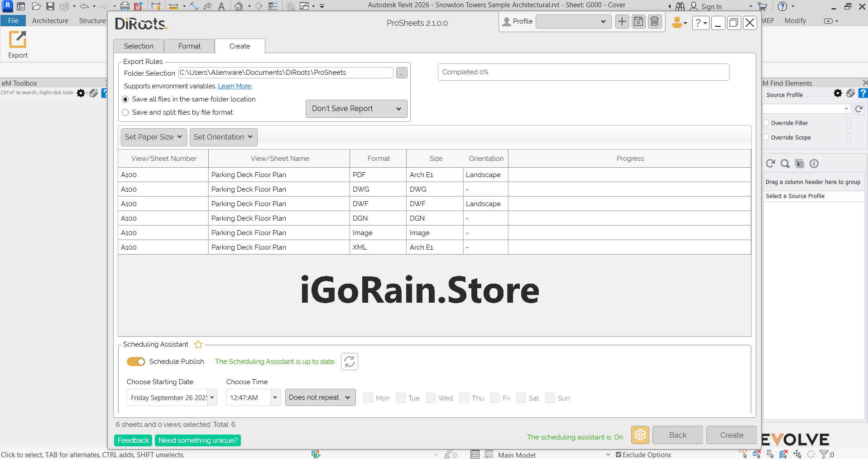Click the Scheduling Assistant star icon
The height and width of the screenshot is (459, 868).
click(x=198, y=345)
